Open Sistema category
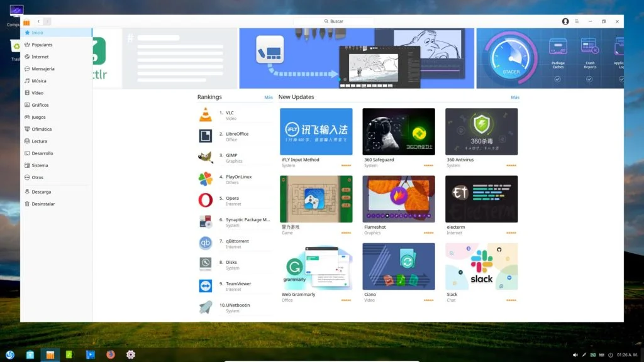Screen dimensions: 644x362 [56, 165]
